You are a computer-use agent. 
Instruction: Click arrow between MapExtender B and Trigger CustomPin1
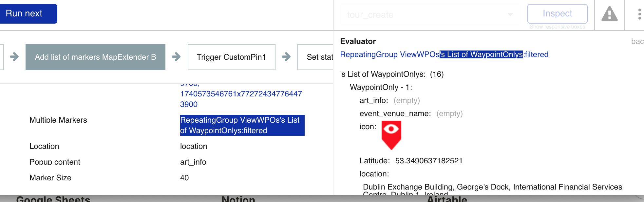pos(176,57)
